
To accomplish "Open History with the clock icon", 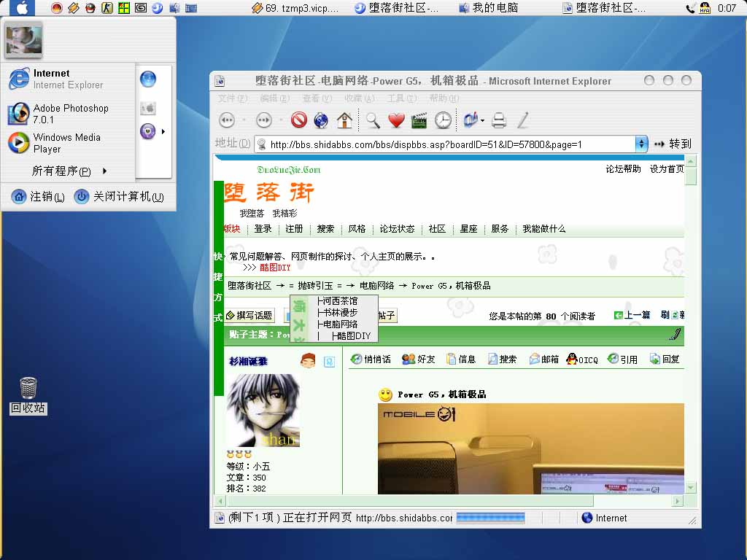I will coord(443,120).
